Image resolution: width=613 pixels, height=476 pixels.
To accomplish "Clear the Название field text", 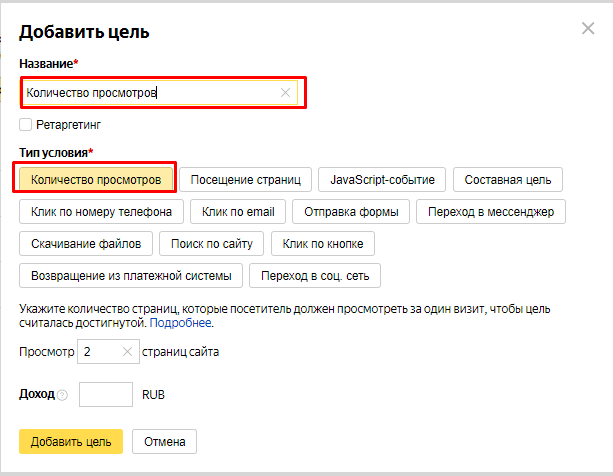I will click(x=285, y=93).
